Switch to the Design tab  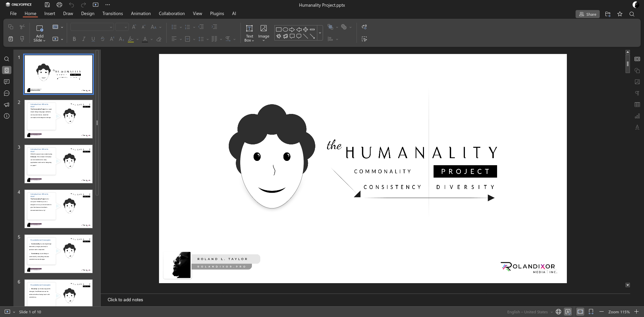(88, 13)
